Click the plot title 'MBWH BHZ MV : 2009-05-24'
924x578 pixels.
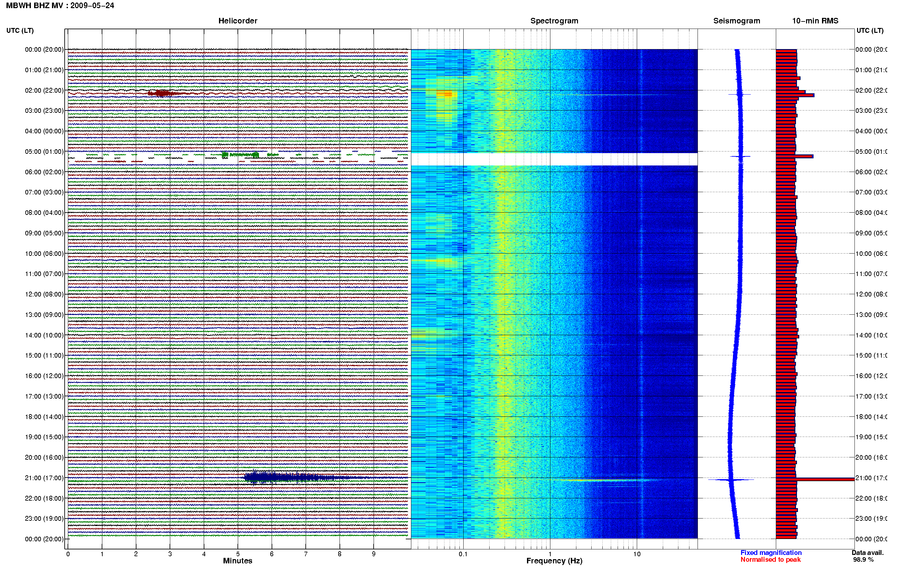60,6
